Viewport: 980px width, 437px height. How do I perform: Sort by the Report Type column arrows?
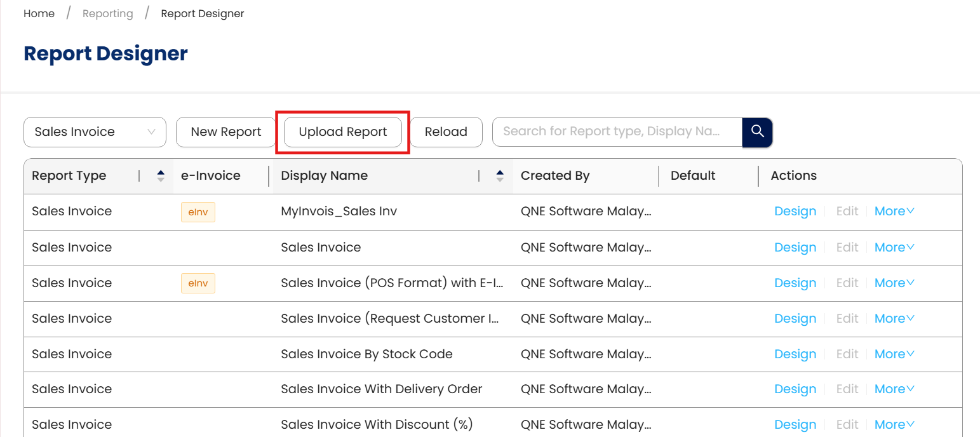point(161,176)
